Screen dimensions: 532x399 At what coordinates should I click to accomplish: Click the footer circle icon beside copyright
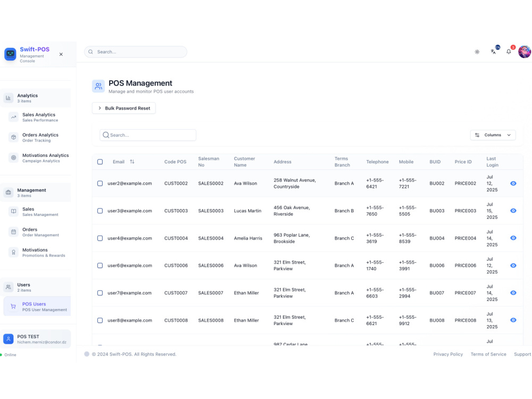point(87,354)
